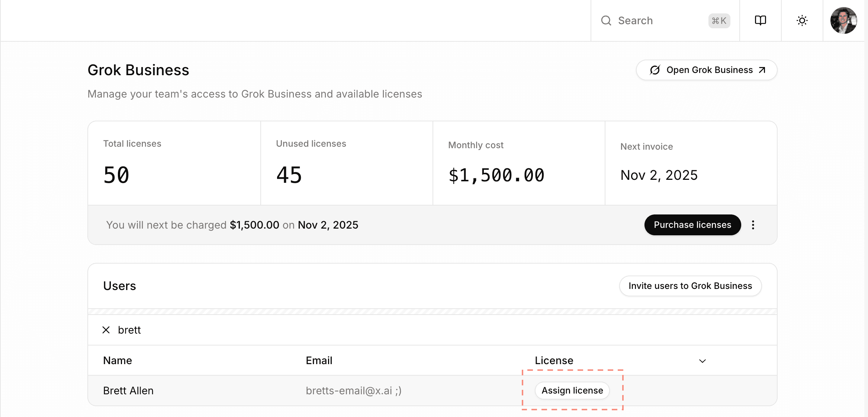Click the external arrow icon on Open Grok Business
The image size is (868, 417).
762,70
